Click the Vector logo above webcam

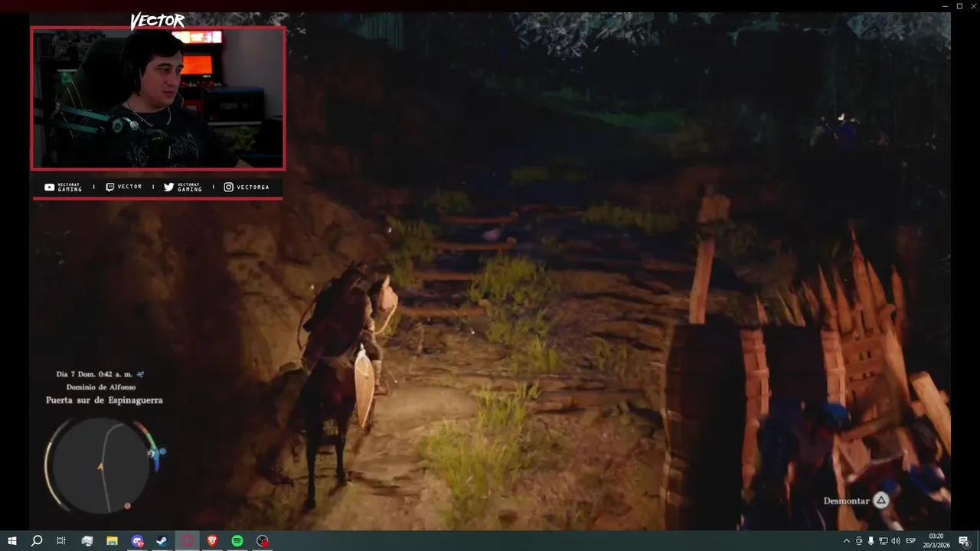click(x=157, y=21)
